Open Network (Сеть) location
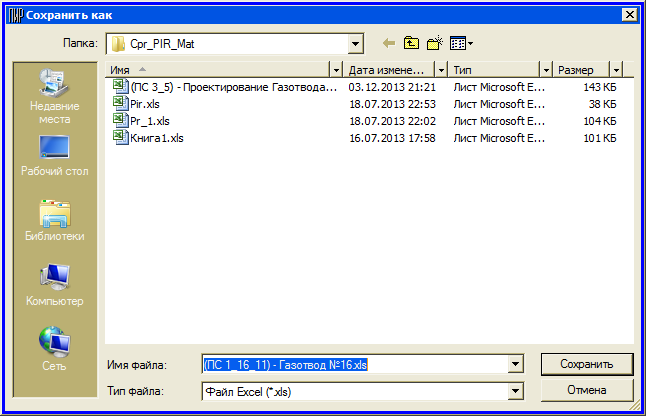The width and height of the screenshot is (646, 416). coord(54,348)
